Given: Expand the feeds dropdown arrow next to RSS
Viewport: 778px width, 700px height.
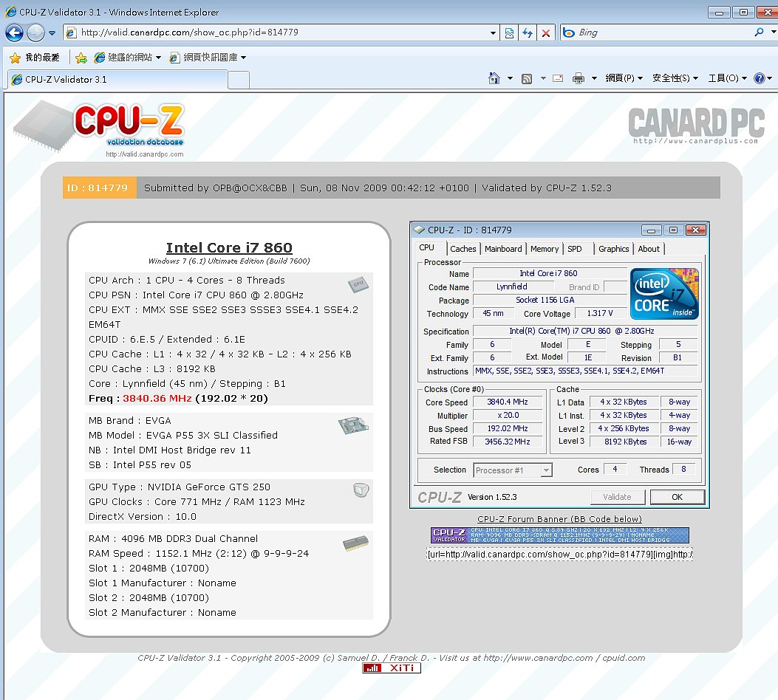Looking at the screenshot, I should [543, 78].
